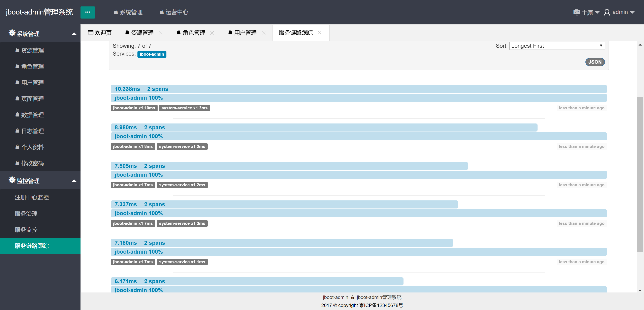The image size is (644, 310).
Task: Open the Sort dropdown showing Longest First
Action: tap(557, 46)
